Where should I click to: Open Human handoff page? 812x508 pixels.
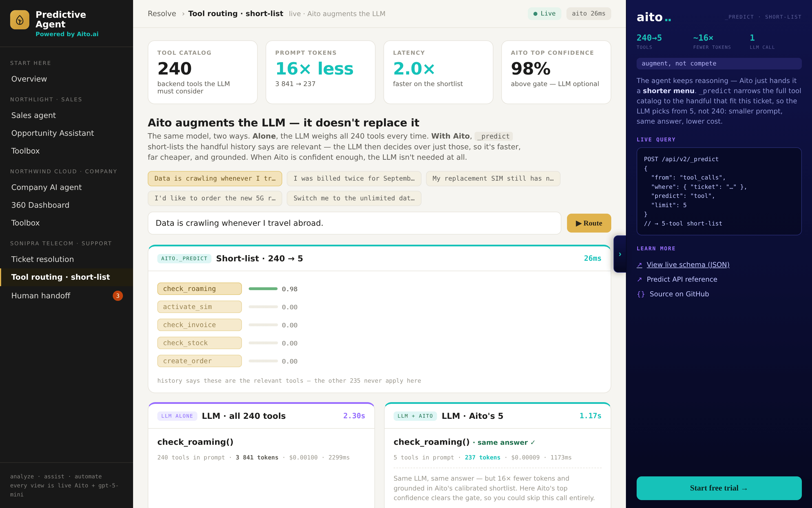67,296
